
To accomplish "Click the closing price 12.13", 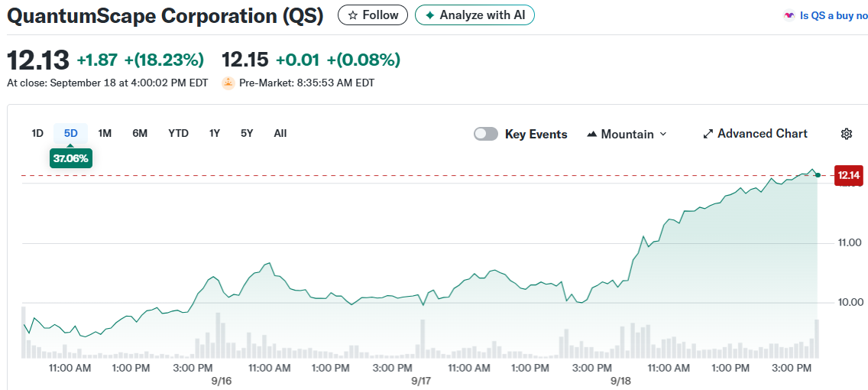I will tap(38, 60).
